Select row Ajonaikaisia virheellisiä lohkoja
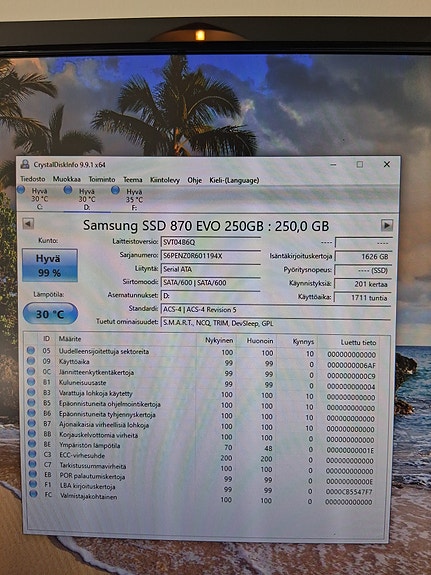 (202, 426)
